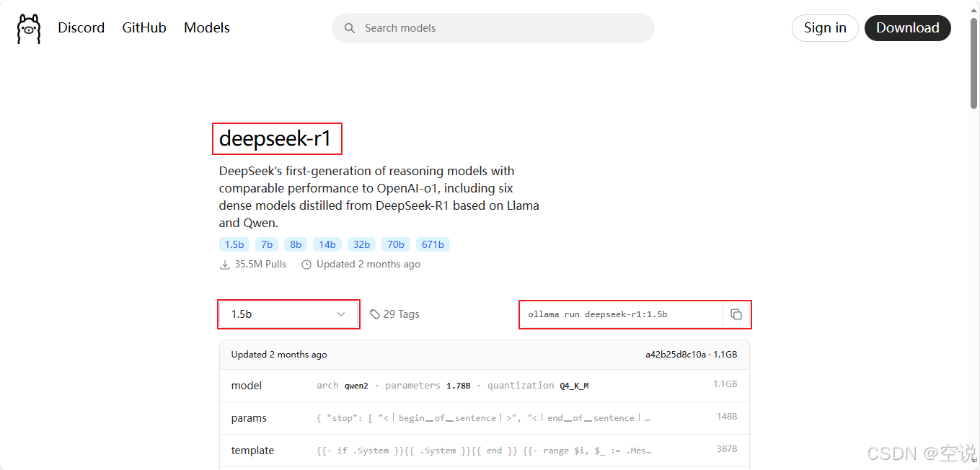Copy the ollama run command
Viewport: 980px width, 470px height.
736,314
